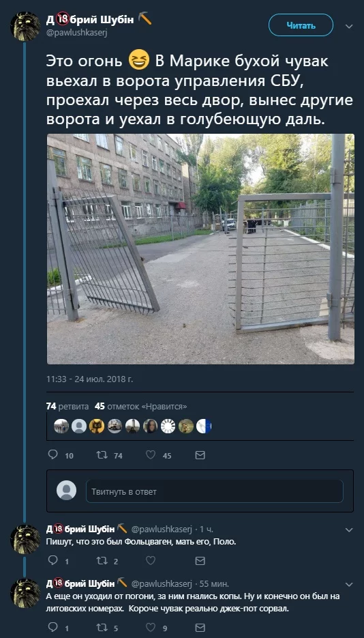Send the Volkswagen Polo tweet via message icon
Screen dimensions: 364x638
point(200,561)
